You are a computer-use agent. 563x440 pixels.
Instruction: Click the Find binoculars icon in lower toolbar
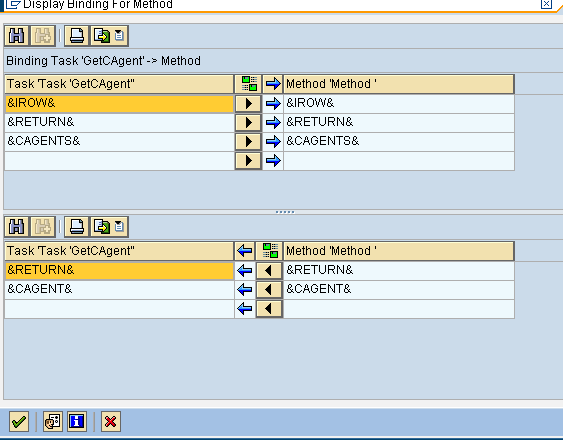coord(17,227)
